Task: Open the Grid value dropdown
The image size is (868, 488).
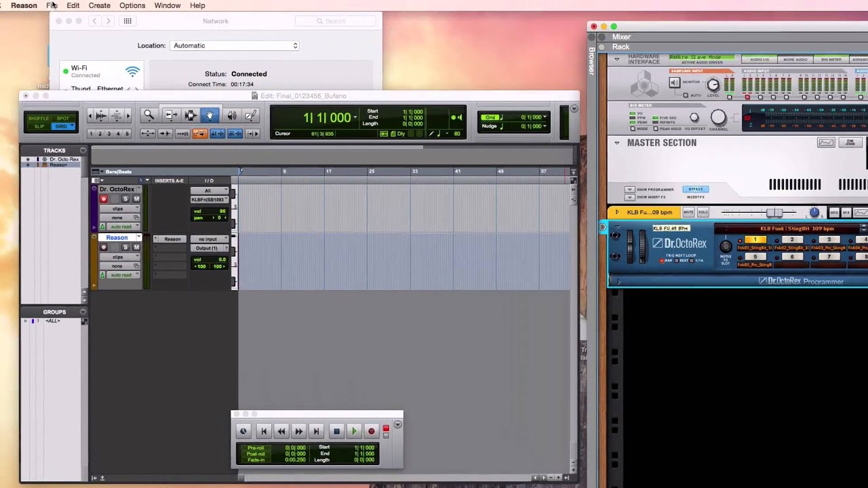Action: 545,117
